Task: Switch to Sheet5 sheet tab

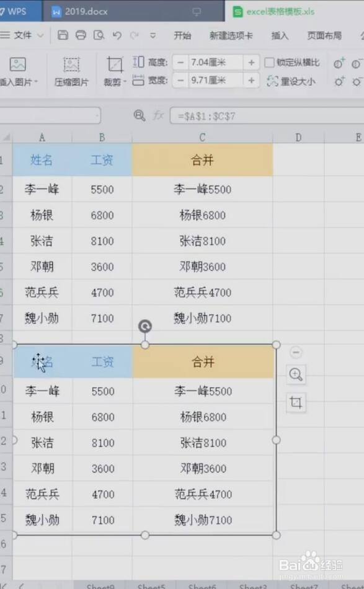Action: click(x=151, y=586)
